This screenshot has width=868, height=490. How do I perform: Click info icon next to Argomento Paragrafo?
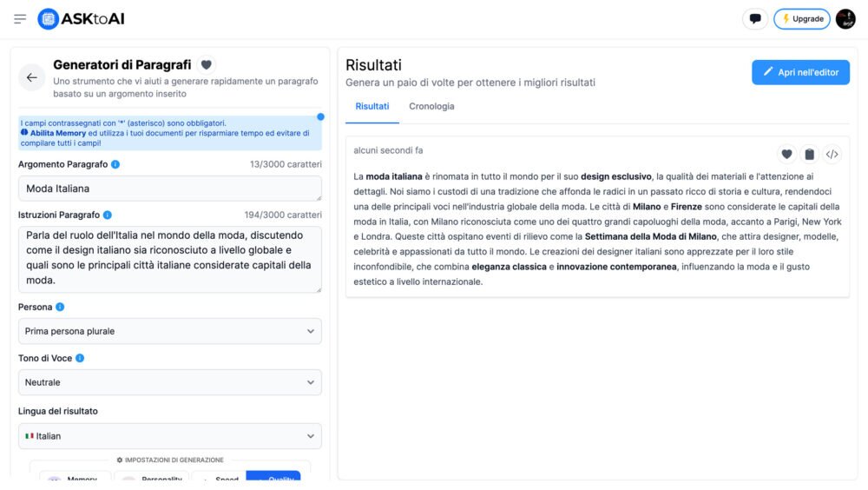pos(115,164)
